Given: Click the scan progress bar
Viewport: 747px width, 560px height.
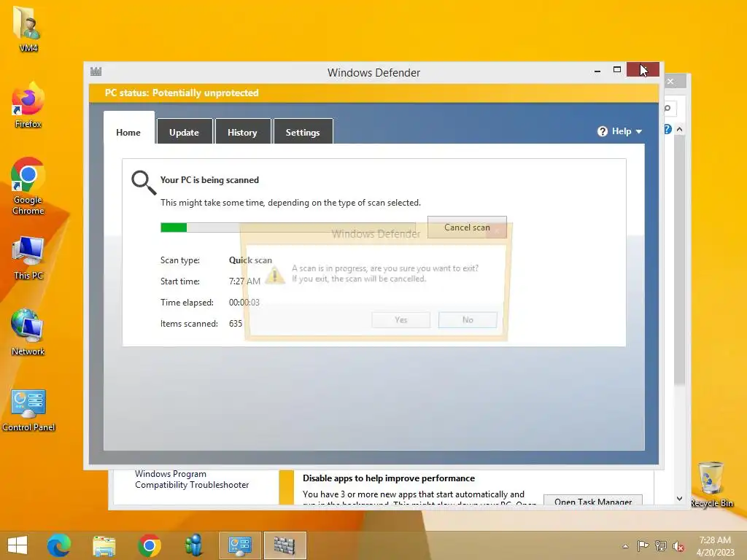Looking at the screenshot, I should coord(287,227).
